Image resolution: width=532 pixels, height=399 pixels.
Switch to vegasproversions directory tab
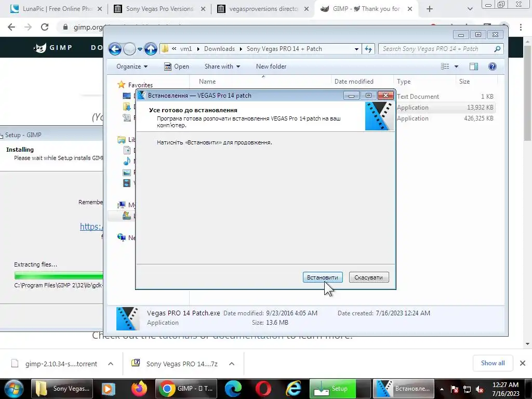tap(263, 9)
